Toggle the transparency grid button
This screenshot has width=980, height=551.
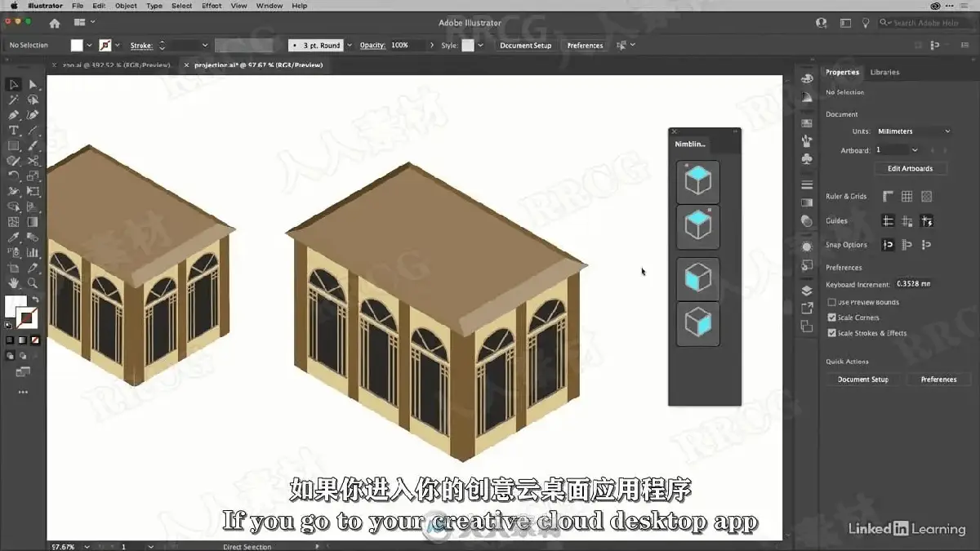point(926,197)
